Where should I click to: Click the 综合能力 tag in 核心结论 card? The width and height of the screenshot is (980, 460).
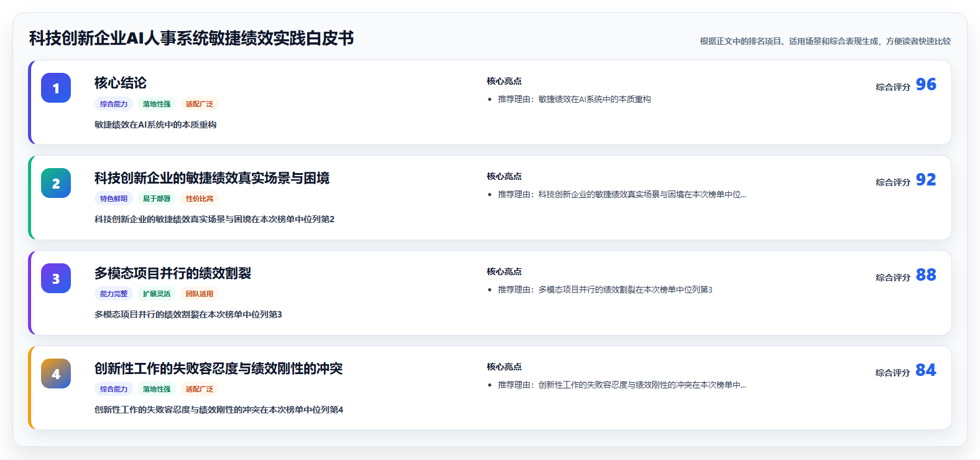[114, 104]
